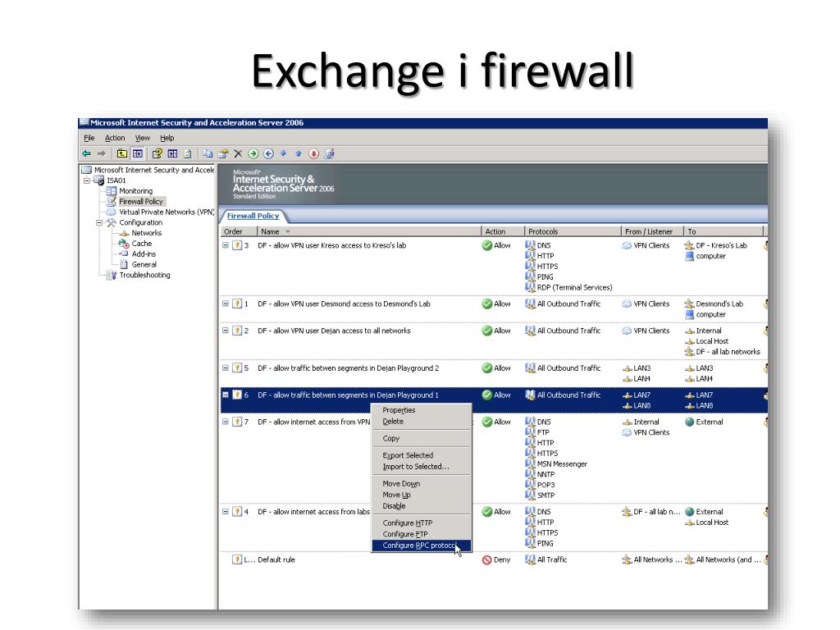Open the Action menu
Screen dimensions: 840x630
pyautogui.click(x=115, y=138)
